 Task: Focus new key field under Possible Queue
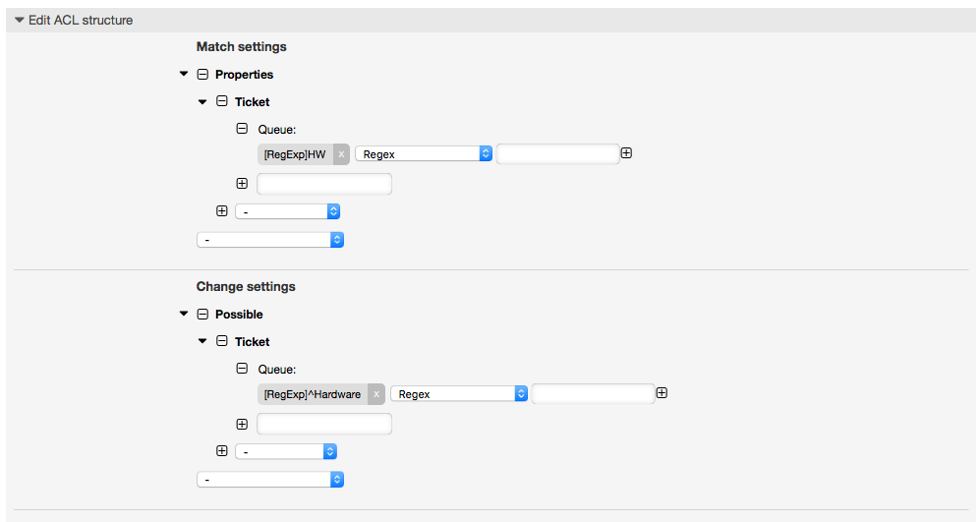tap(324, 424)
